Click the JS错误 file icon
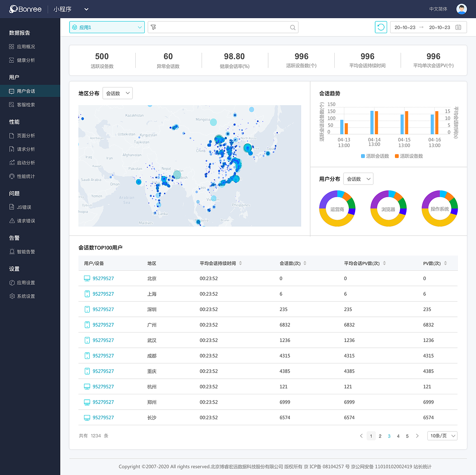 12,207
